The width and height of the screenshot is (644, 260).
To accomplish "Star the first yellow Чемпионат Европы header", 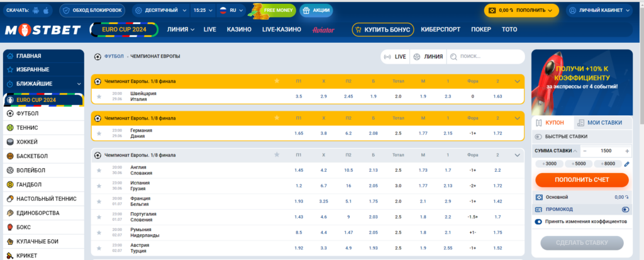I will coord(277,81).
